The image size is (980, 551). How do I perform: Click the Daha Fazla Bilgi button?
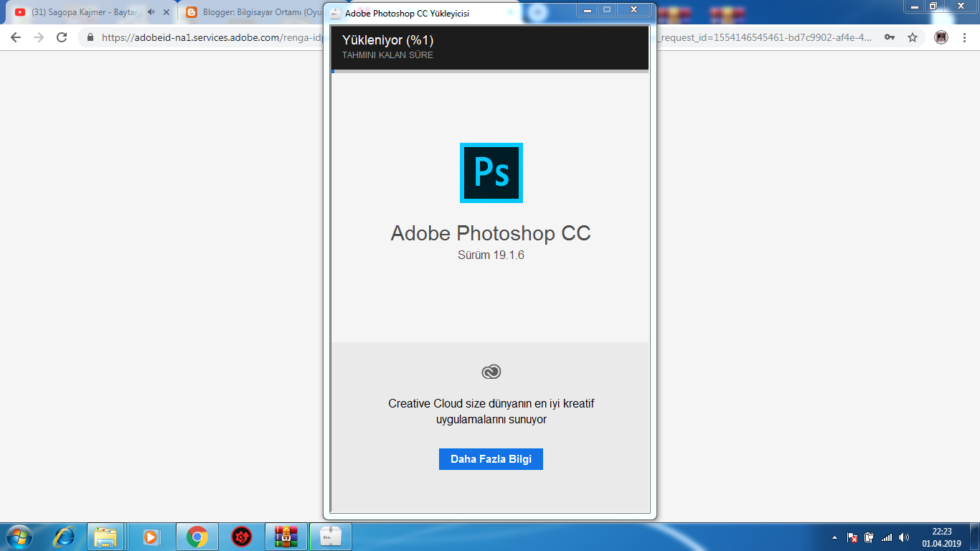491,459
